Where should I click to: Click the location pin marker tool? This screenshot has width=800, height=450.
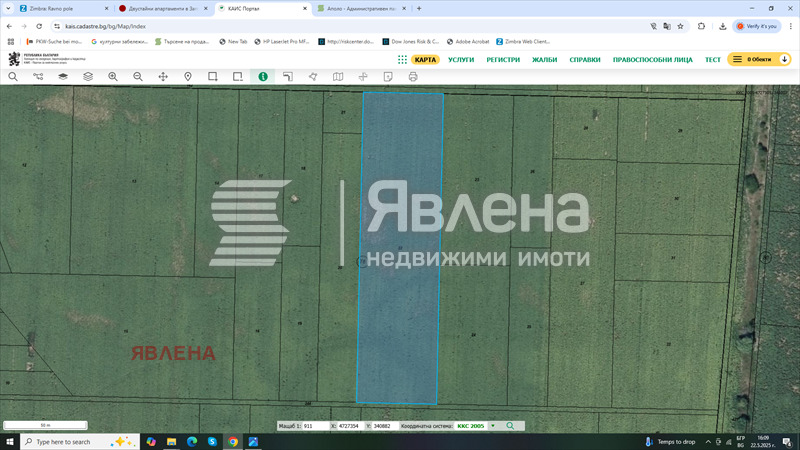coord(188,76)
